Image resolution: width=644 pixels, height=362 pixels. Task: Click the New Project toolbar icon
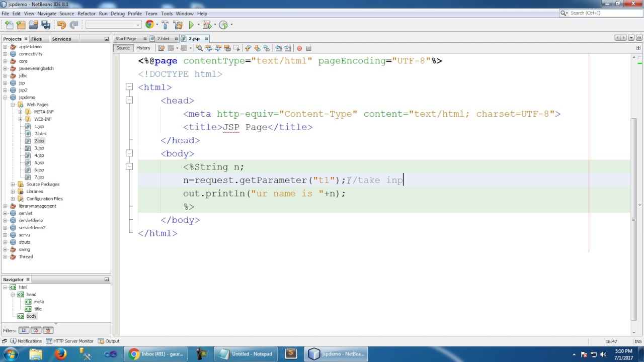click(x=21, y=25)
